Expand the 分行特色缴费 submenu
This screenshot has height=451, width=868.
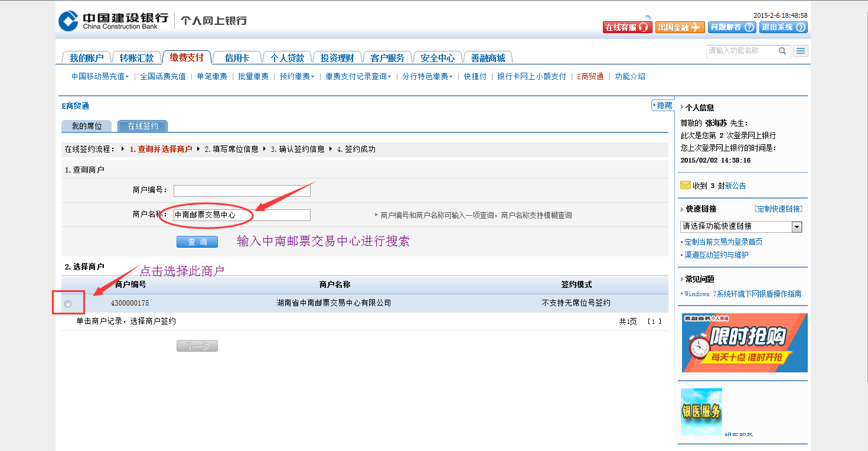tap(428, 76)
